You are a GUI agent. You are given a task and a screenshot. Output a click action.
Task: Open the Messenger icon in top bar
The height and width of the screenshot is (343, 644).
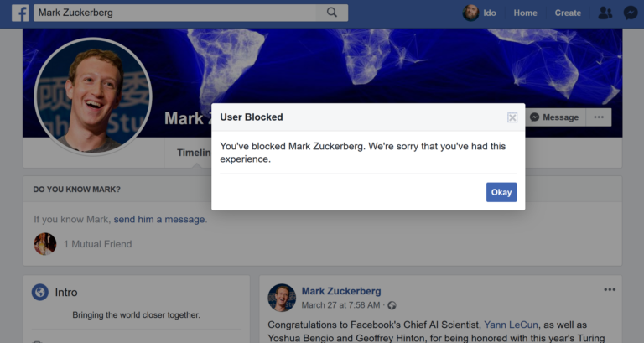click(631, 13)
